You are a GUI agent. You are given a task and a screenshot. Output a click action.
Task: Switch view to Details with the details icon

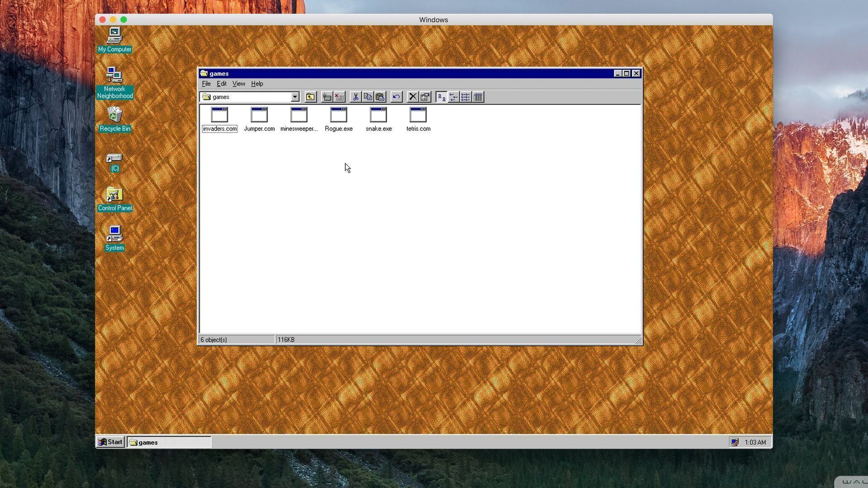click(x=478, y=97)
